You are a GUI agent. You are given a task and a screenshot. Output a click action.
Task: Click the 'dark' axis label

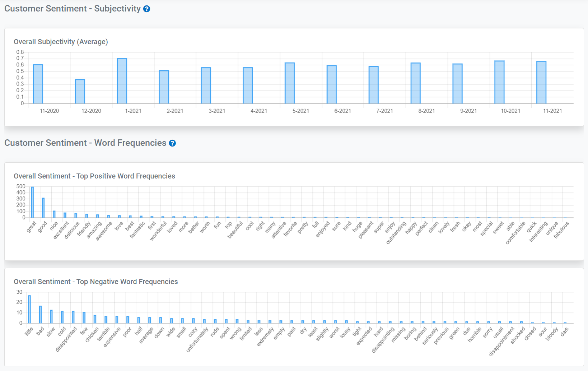pyautogui.click(x=565, y=332)
